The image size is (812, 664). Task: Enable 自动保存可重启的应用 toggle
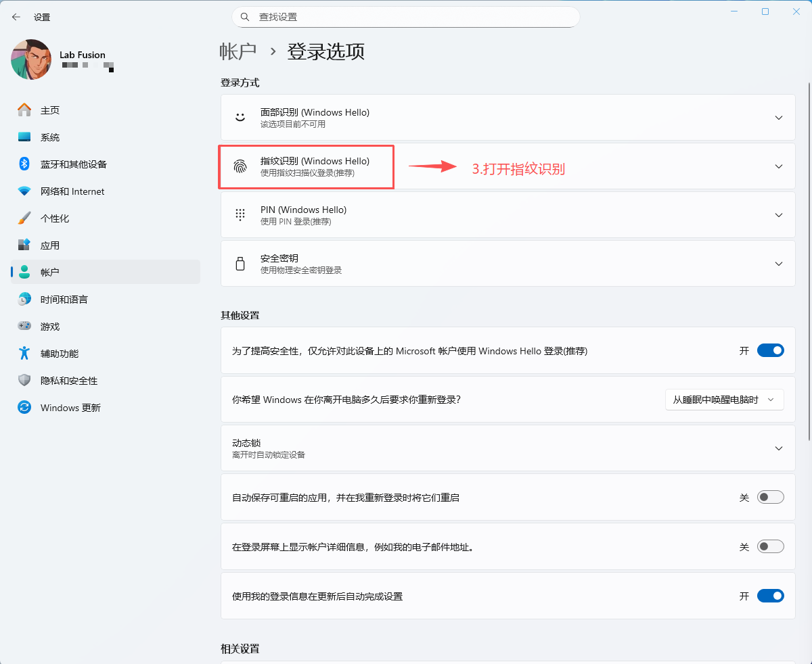click(770, 498)
